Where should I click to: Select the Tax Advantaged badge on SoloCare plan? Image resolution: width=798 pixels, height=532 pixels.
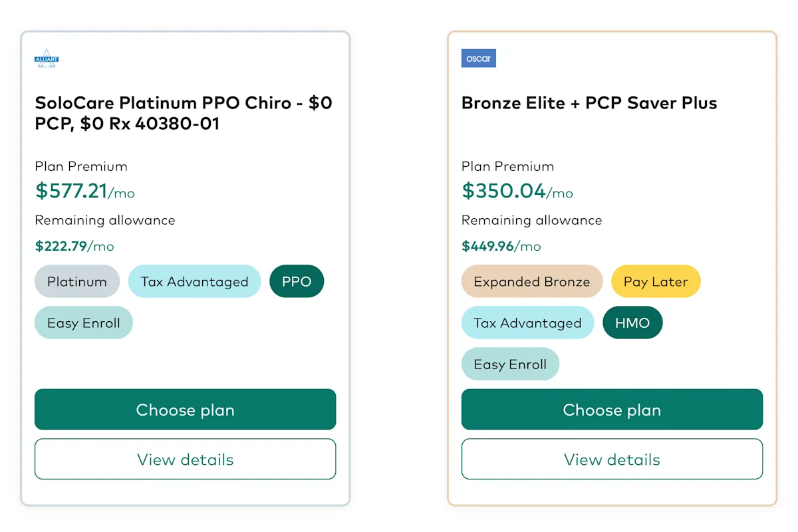click(194, 281)
